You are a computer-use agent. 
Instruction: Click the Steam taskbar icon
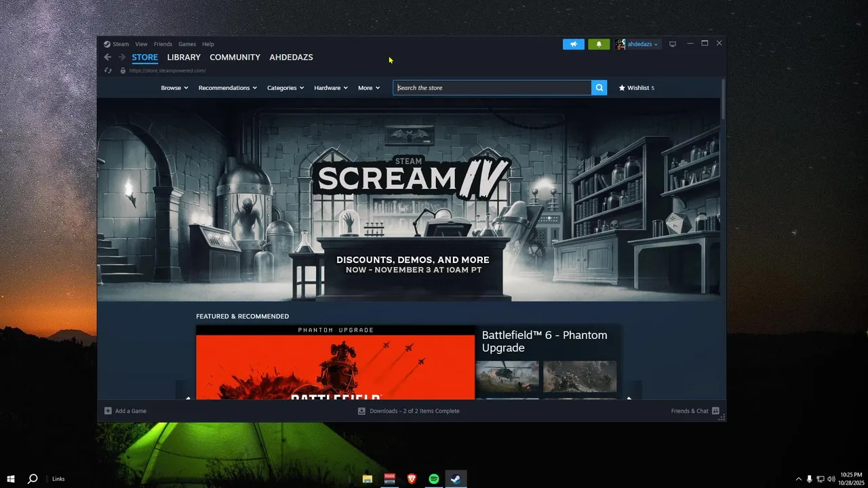click(x=456, y=479)
